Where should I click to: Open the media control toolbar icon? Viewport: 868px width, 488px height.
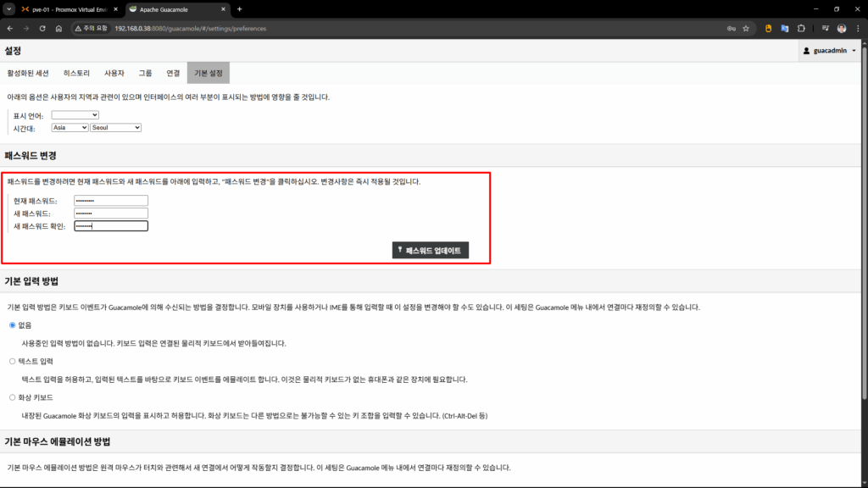click(x=825, y=28)
